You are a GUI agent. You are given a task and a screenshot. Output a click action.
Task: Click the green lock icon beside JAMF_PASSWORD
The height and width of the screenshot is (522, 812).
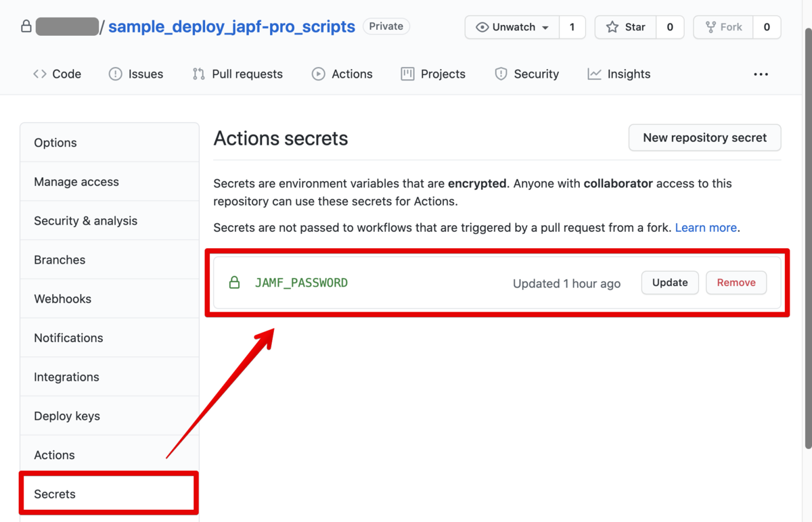click(234, 283)
